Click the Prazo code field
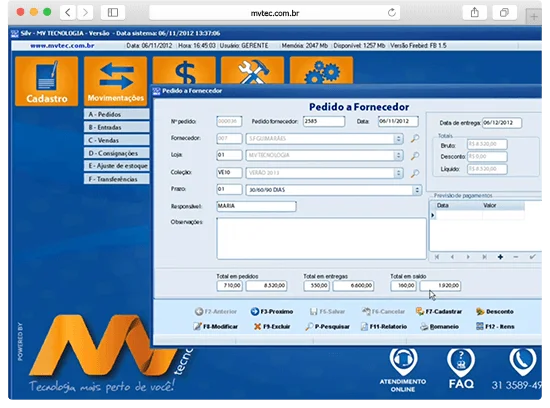This screenshot has height=408, width=550. pyautogui.click(x=229, y=189)
